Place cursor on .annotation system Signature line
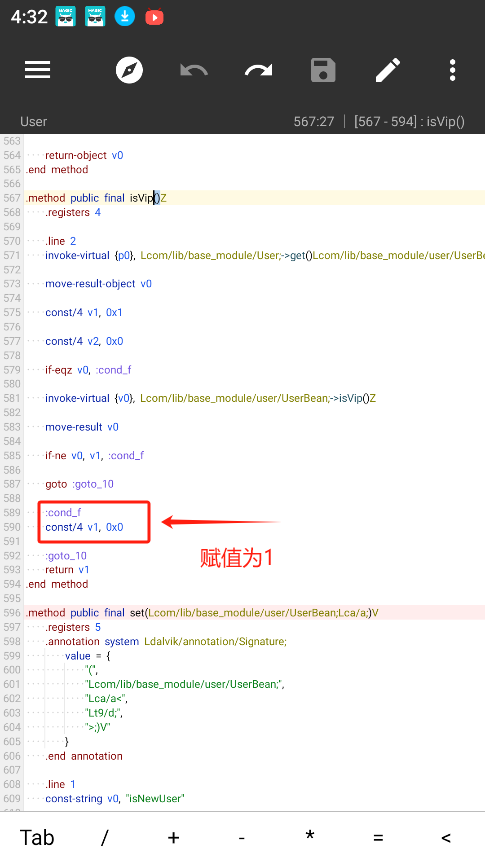The height and width of the screenshot is (862, 485). tap(166, 642)
